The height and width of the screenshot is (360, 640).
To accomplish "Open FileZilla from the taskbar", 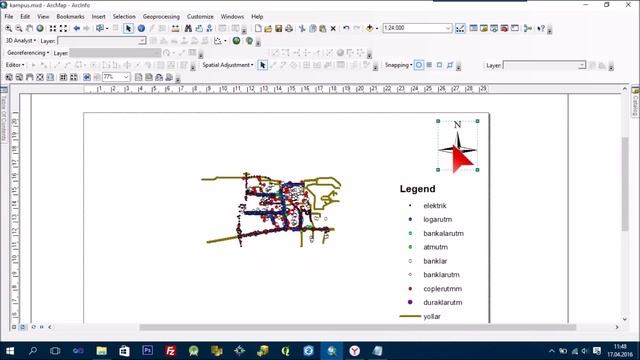I will point(171,351).
